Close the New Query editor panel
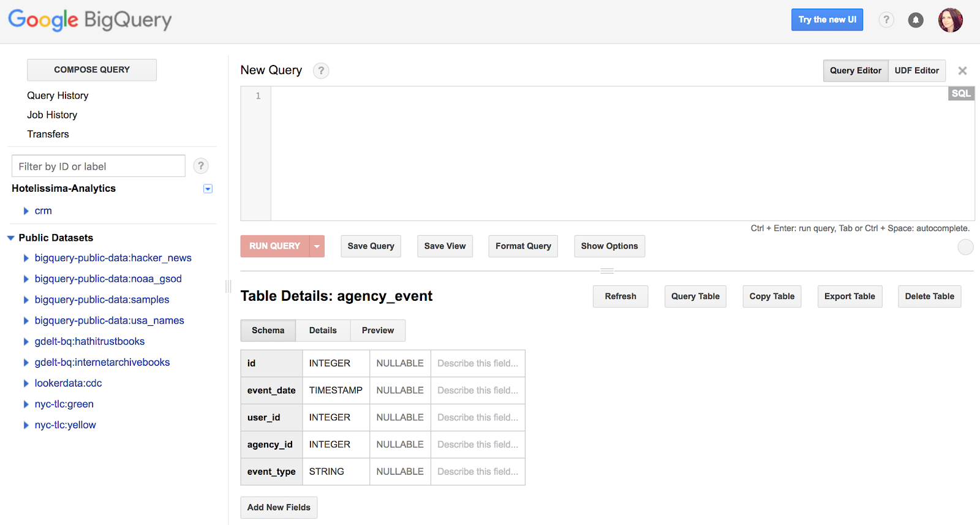This screenshot has width=980, height=525. point(962,70)
